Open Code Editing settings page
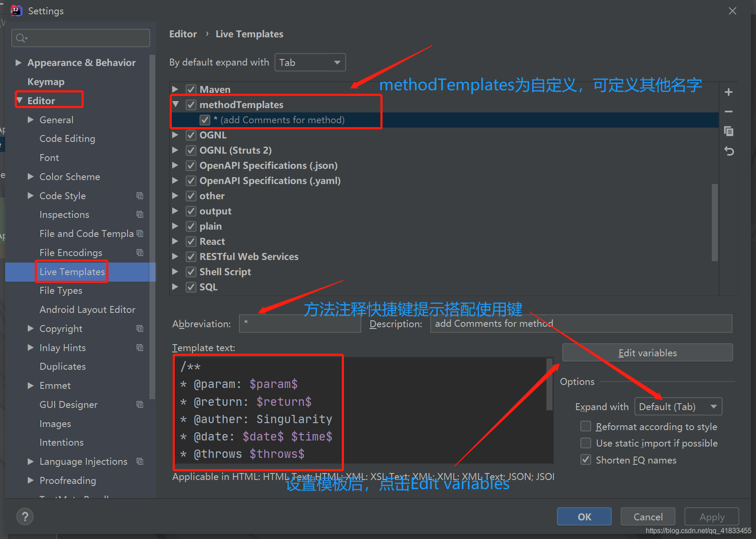 coord(67,138)
